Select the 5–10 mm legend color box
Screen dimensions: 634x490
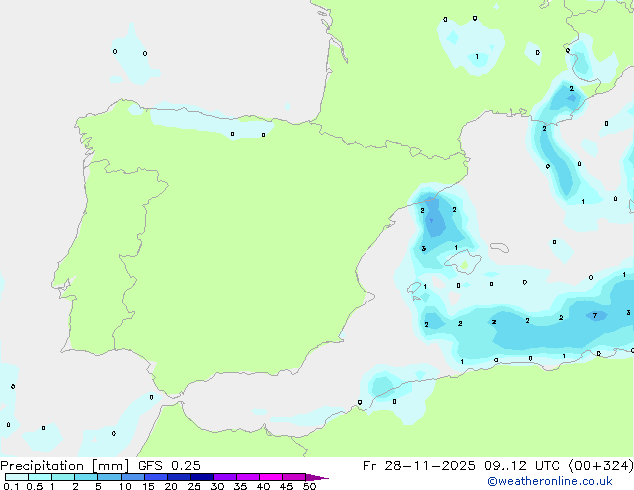click(109, 477)
